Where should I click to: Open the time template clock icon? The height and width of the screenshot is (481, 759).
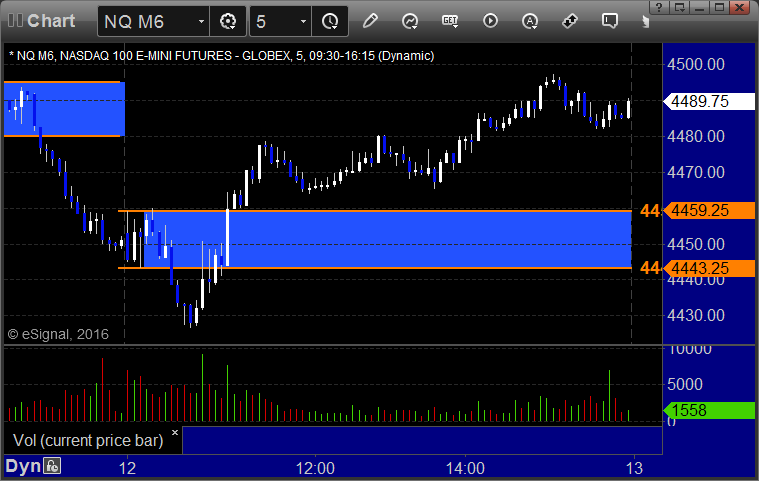pyautogui.click(x=330, y=21)
